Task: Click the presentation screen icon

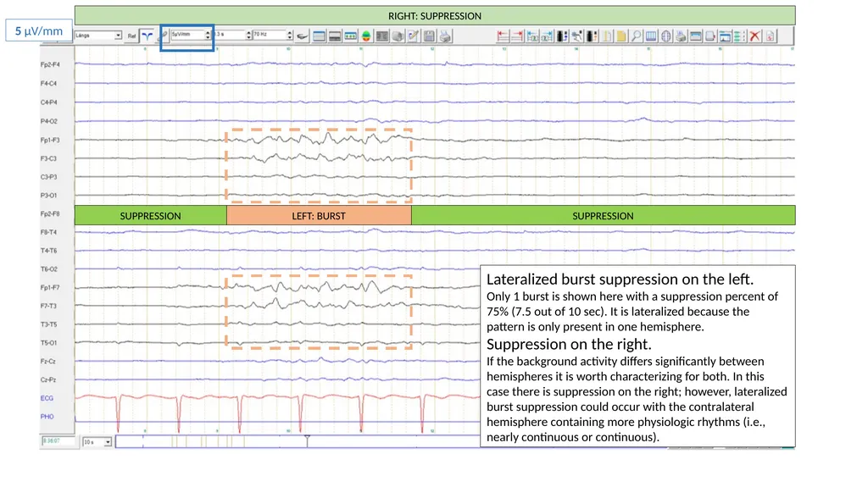Action: 726,36
